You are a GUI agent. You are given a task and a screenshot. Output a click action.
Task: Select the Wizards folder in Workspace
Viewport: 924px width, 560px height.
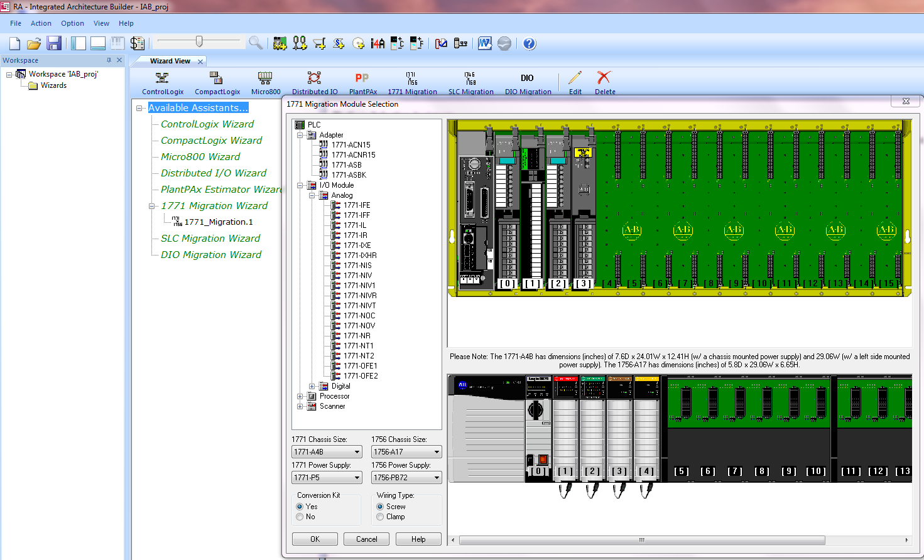pyautogui.click(x=53, y=85)
